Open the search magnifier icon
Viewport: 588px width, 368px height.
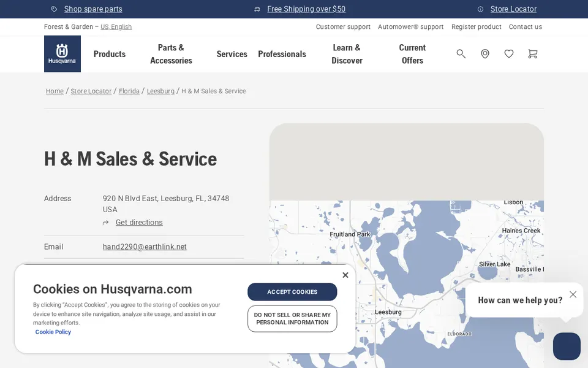click(461, 54)
